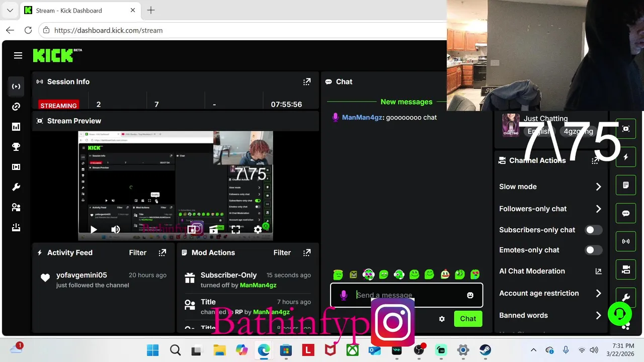Open the emoji picker in message box
This screenshot has height=362, width=644.
click(x=470, y=295)
